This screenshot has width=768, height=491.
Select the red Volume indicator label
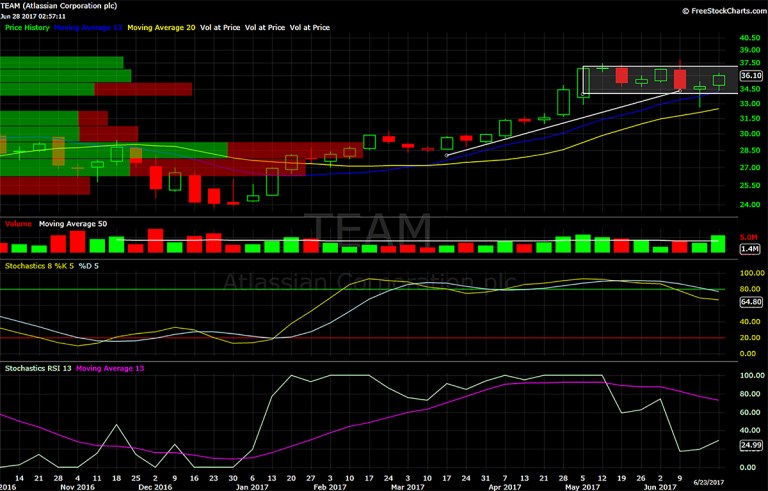point(18,224)
